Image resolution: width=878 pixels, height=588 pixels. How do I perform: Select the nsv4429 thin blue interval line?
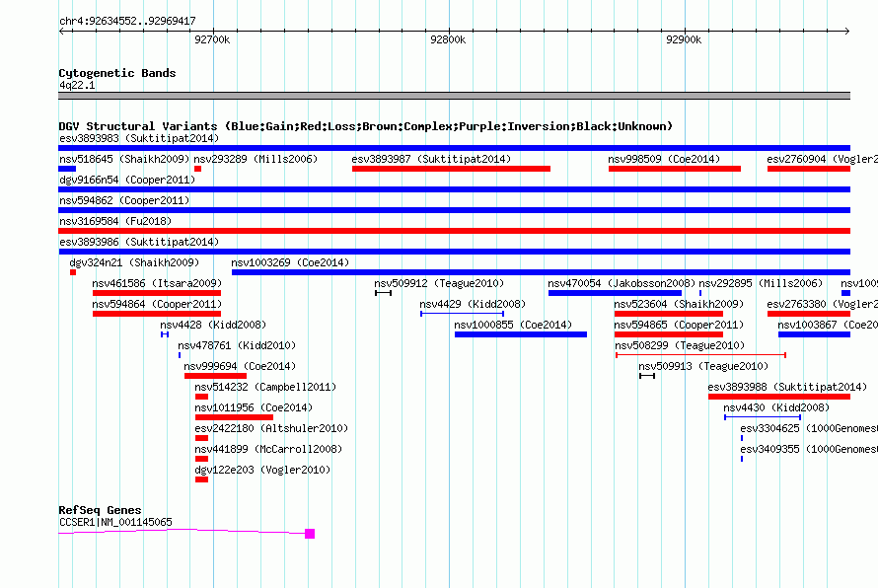click(462, 314)
